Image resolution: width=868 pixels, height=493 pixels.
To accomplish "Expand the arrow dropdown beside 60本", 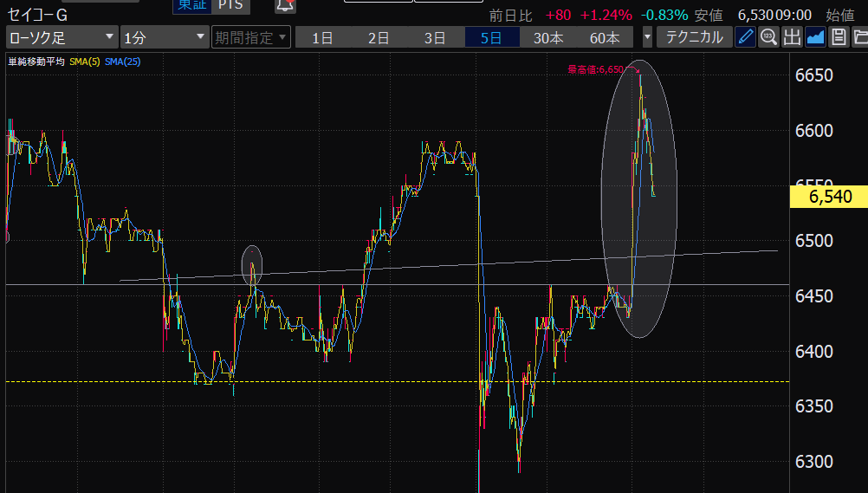I will point(647,37).
